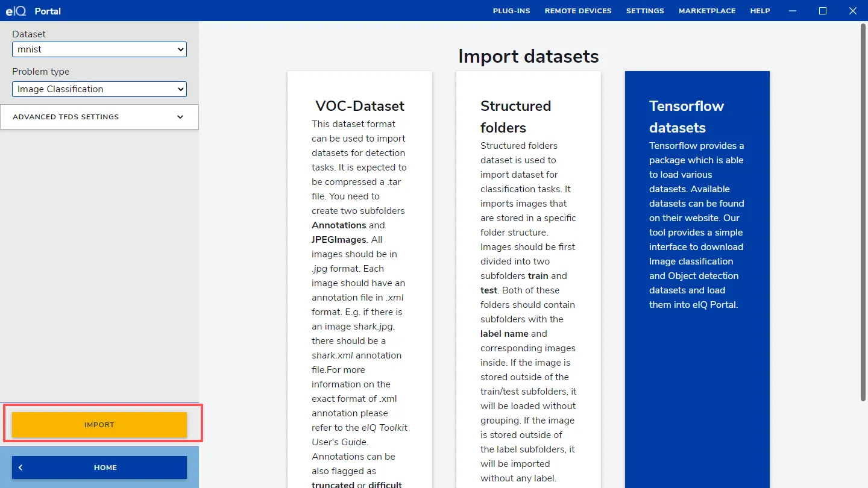Open the MARKETPLACE menu item
Viewport: 868px width, 488px height.
[706, 11]
